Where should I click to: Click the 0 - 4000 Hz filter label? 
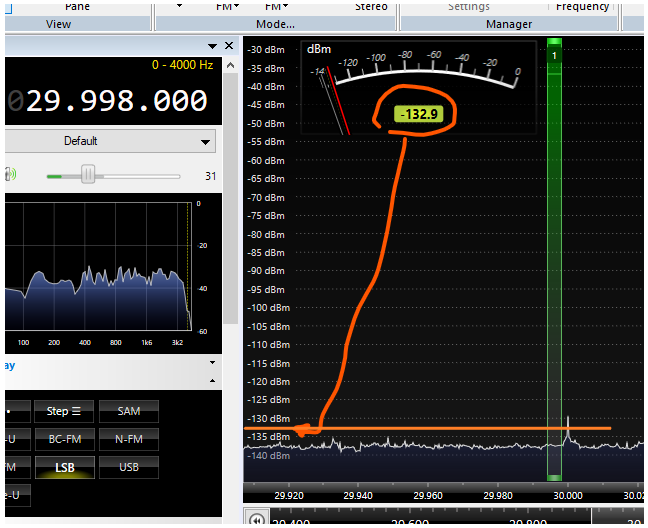point(182,65)
